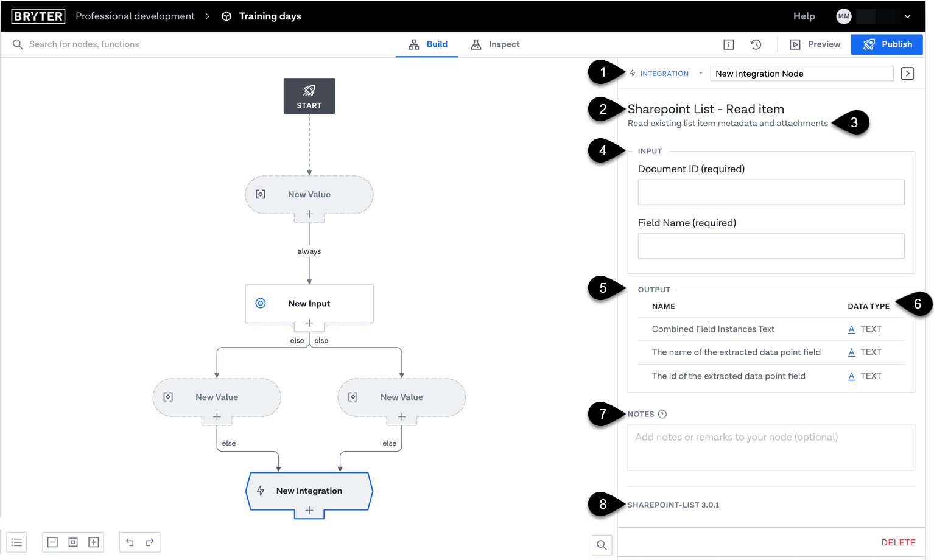Image resolution: width=934 pixels, height=560 pixels.
Task: Redo the last action
Action: coord(150,542)
